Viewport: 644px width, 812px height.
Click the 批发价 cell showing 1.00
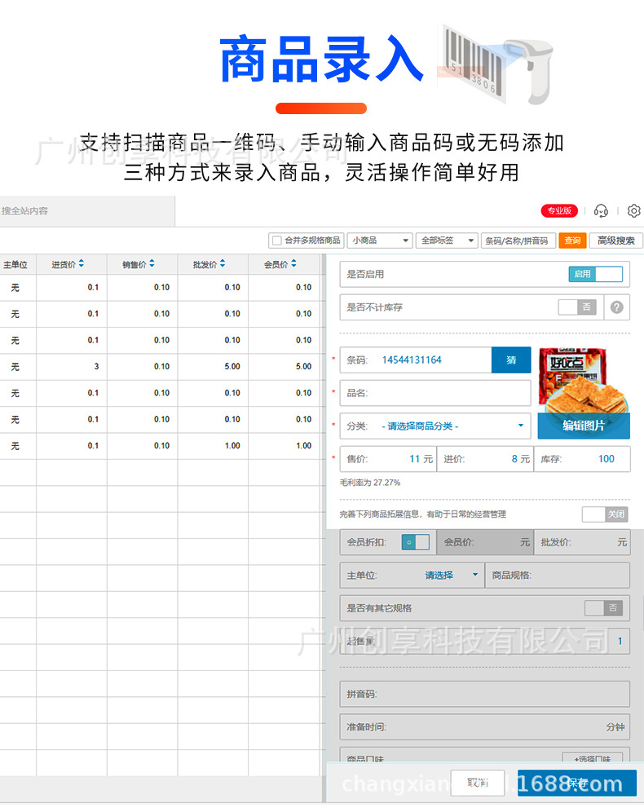pyautogui.click(x=213, y=446)
